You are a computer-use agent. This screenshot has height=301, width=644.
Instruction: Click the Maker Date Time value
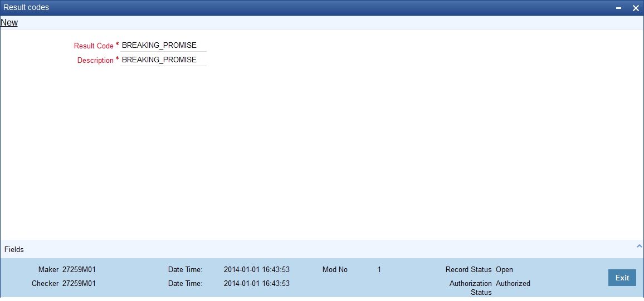point(257,270)
